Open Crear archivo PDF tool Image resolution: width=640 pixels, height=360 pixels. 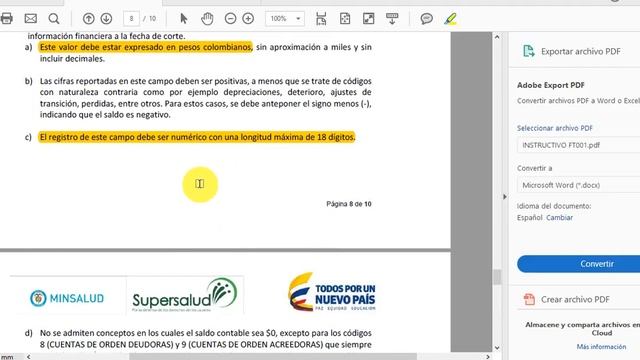click(574, 300)
